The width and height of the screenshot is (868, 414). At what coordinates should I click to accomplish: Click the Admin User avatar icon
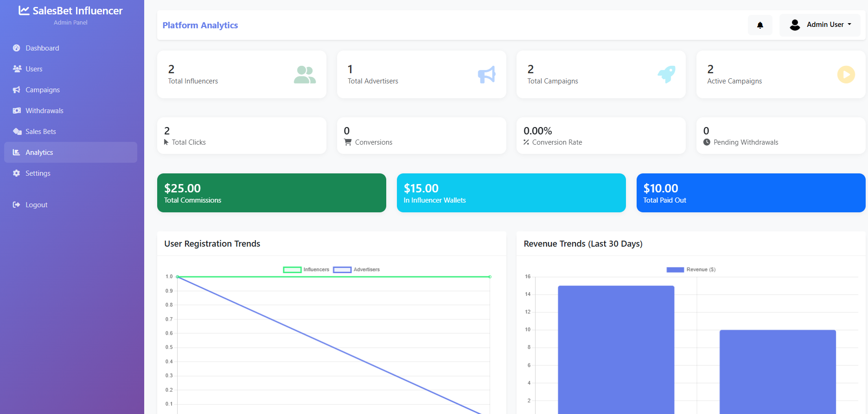795,25
